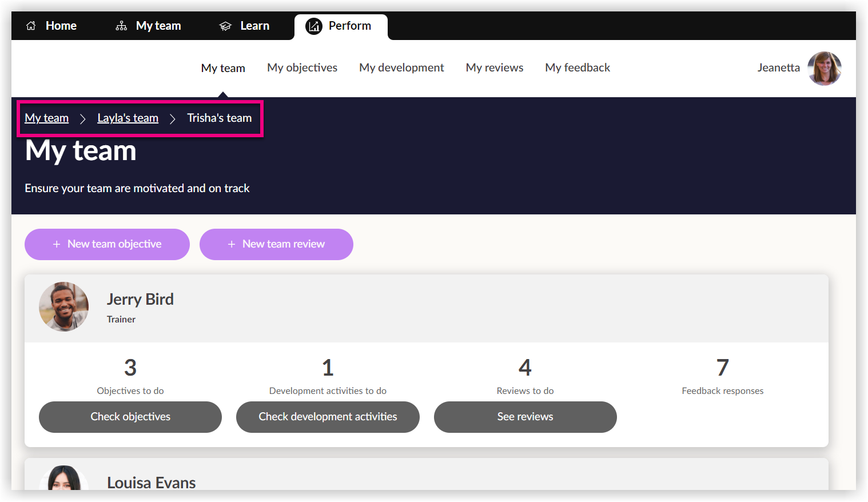This screenshot has width=868, height=502.
Task: Select the My feedback tab
Action: pyautogui.click(x=578, y=67)
